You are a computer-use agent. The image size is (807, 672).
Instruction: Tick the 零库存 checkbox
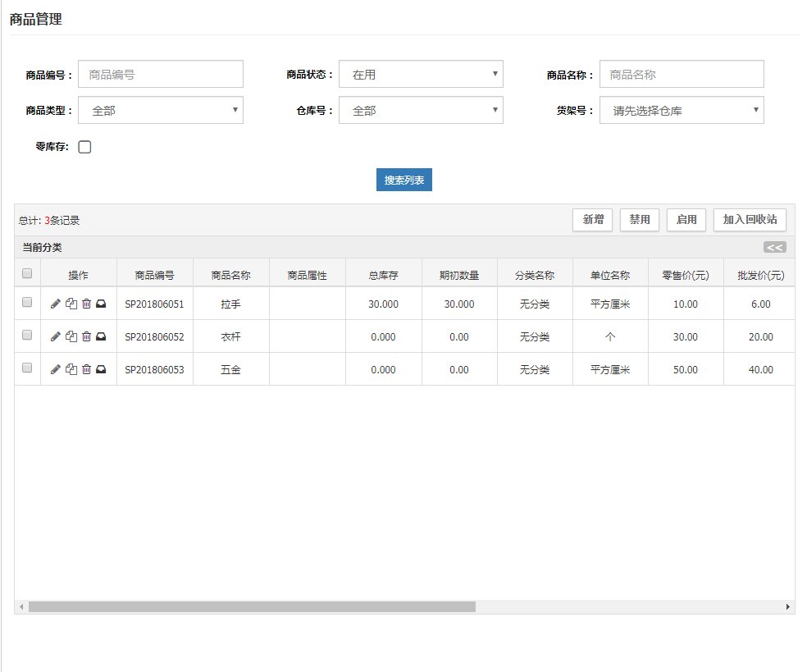[84, 148]
